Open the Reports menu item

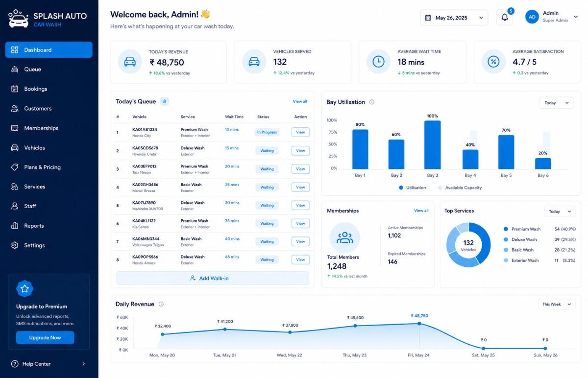click(49, 226)
